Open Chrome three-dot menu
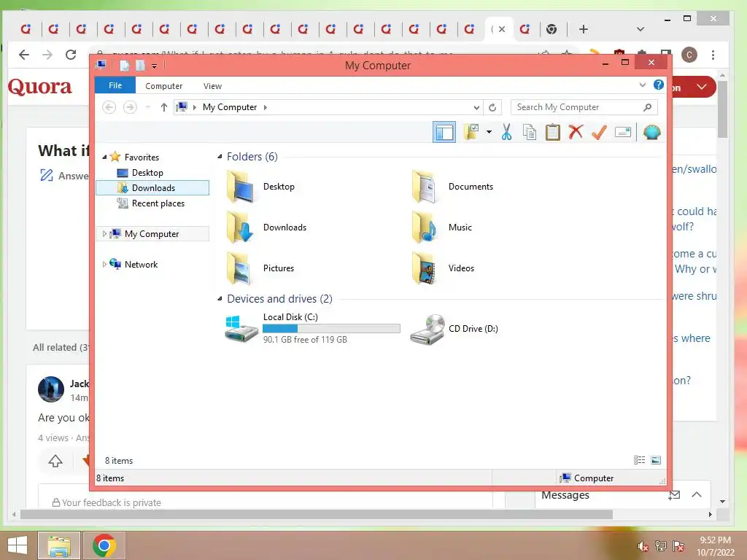Viewport: 747px width, 560px height. pyautogui.click(x=713, y=55)
